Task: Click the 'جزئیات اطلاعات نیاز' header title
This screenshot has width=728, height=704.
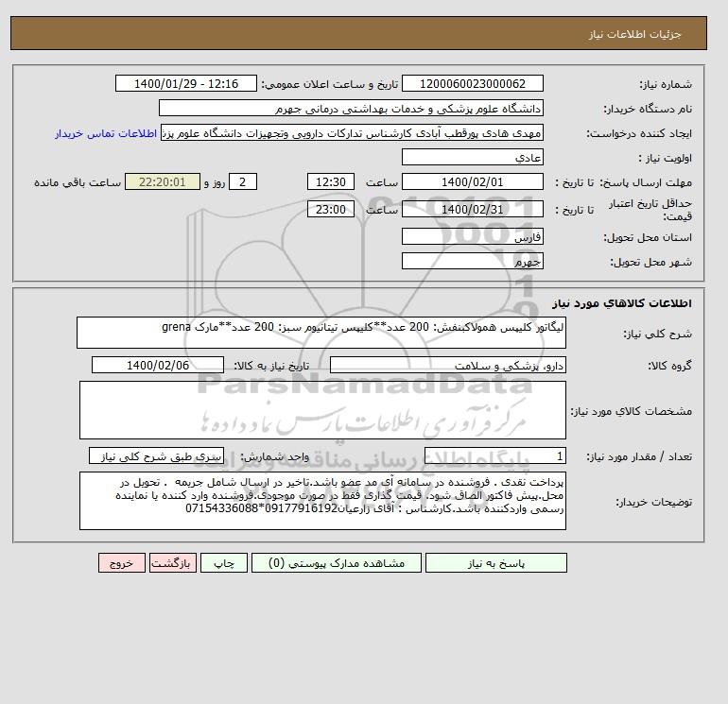Action: (x=634, y=34)
